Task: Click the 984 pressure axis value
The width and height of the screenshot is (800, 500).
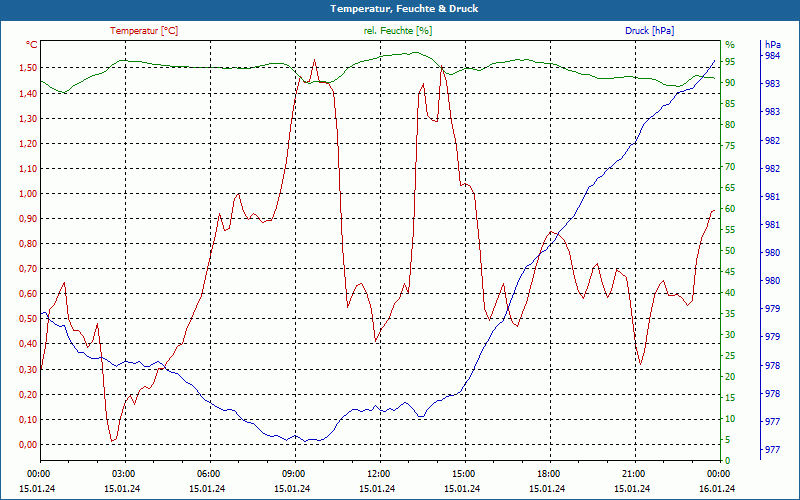Action: (772, 55)
